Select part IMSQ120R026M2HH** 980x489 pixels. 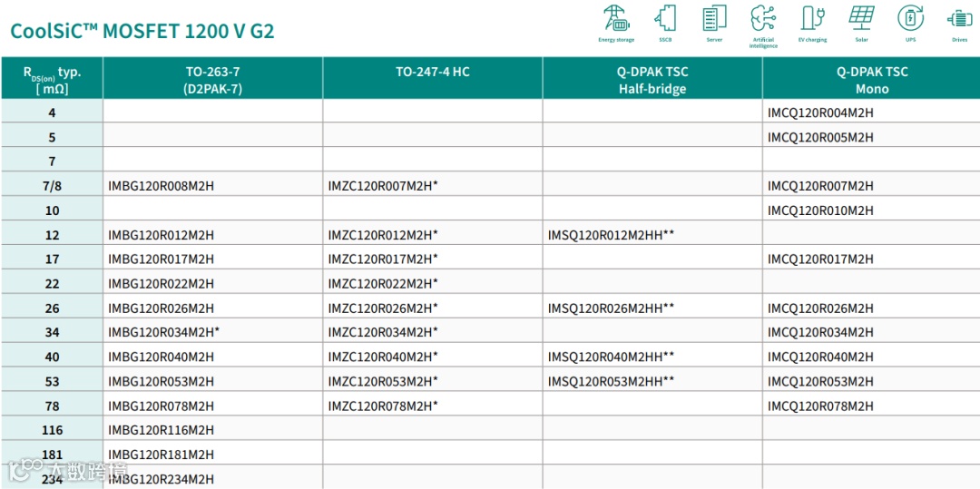click(x=612, y=308)
